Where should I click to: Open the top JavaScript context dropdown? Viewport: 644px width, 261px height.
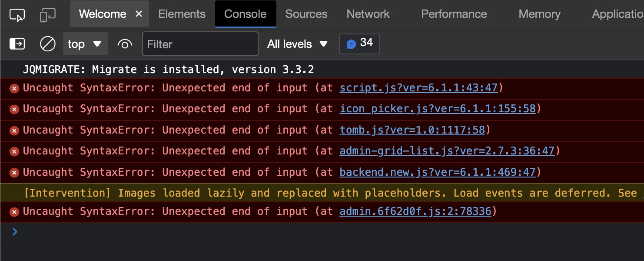point(85,44)
